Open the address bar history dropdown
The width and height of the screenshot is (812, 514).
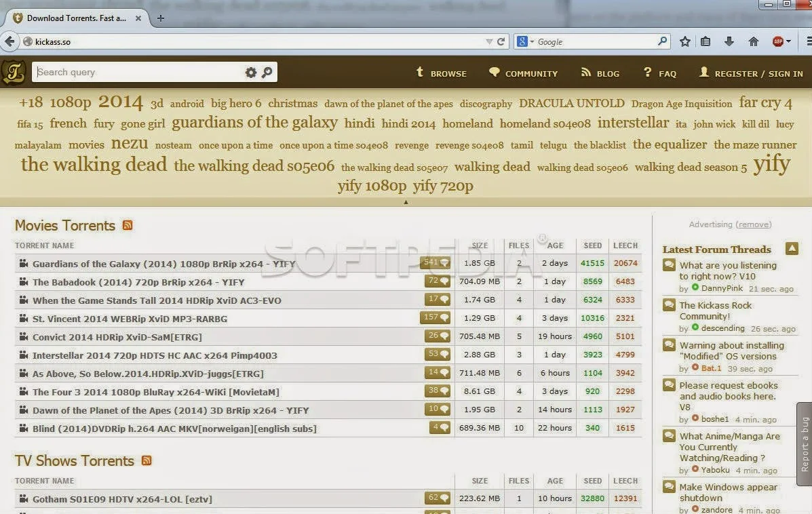pyautogui.click(x=489, y=41)
